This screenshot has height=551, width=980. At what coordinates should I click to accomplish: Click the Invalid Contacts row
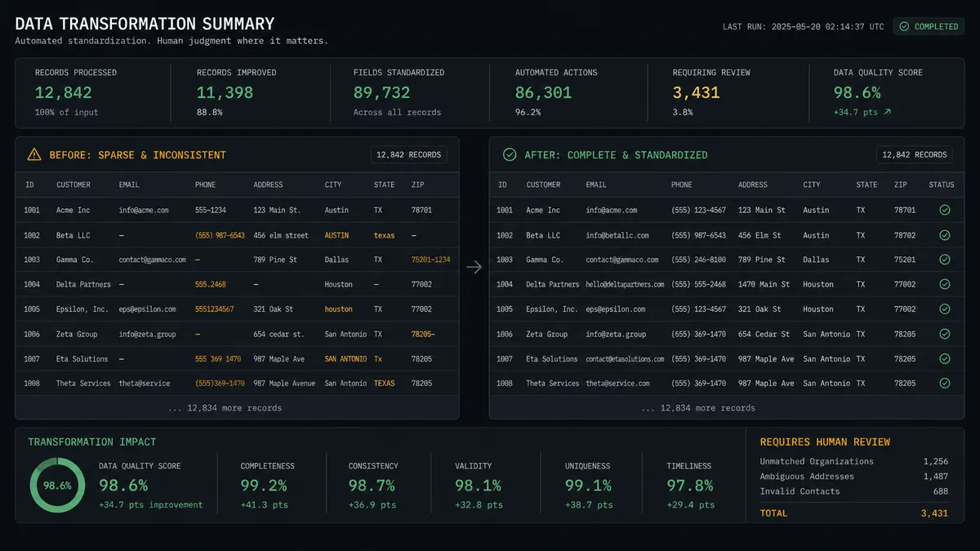coord(854,491)
